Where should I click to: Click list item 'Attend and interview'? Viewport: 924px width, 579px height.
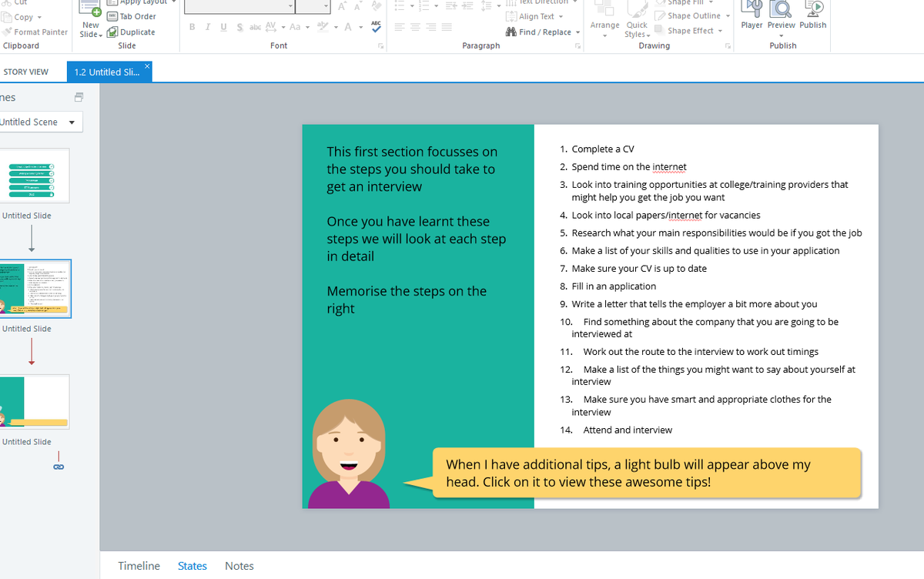tap(628, 430)
